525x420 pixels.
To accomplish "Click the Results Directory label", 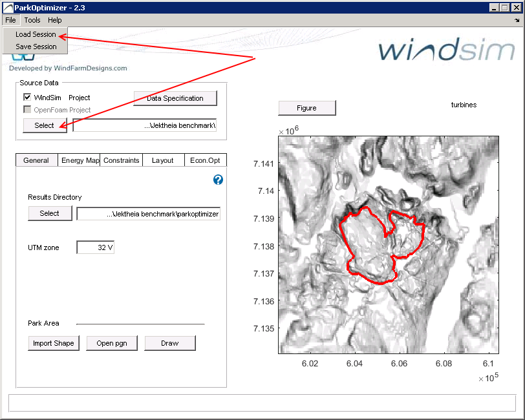I will 54,197.
